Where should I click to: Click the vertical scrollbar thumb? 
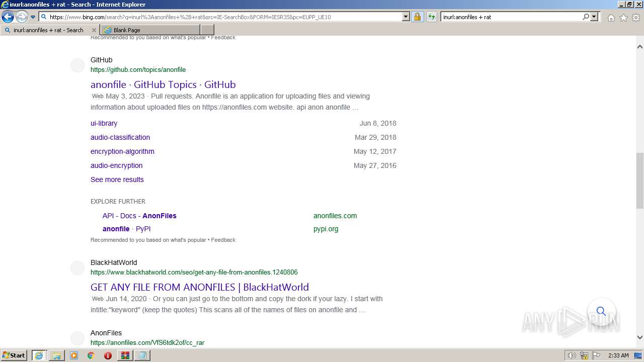click(639, 180)
